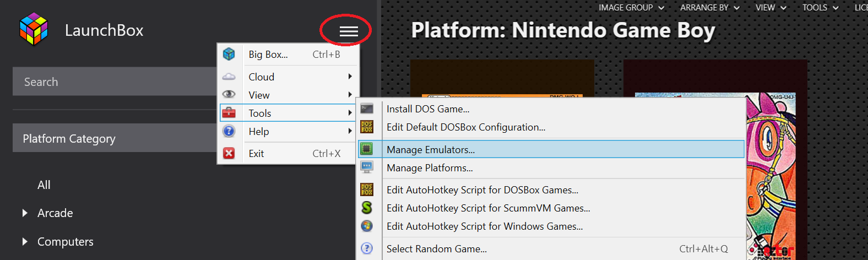Screen dimensions: 868x260
Task: Click the ScummVM green S icon
Action: click(367, 208)
